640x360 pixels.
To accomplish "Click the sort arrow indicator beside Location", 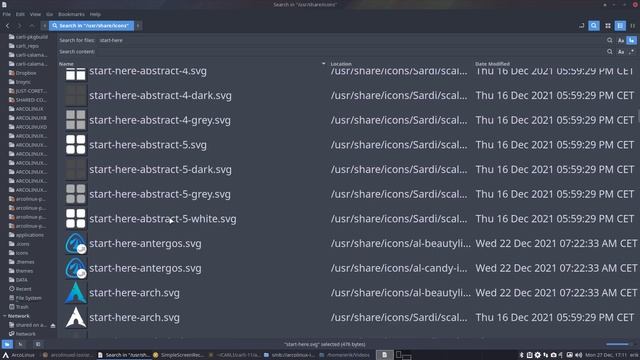I will click(x=324, y=64).
